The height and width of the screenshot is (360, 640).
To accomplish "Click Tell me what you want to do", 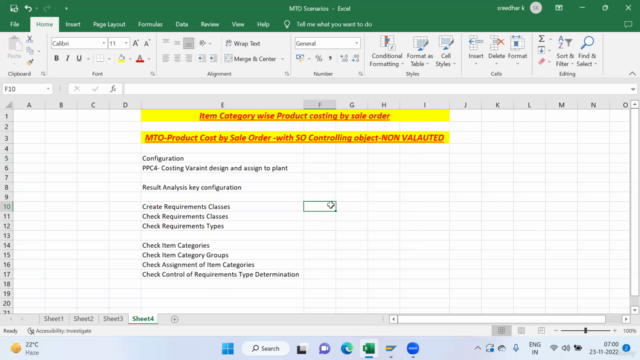I will (334, 24).
